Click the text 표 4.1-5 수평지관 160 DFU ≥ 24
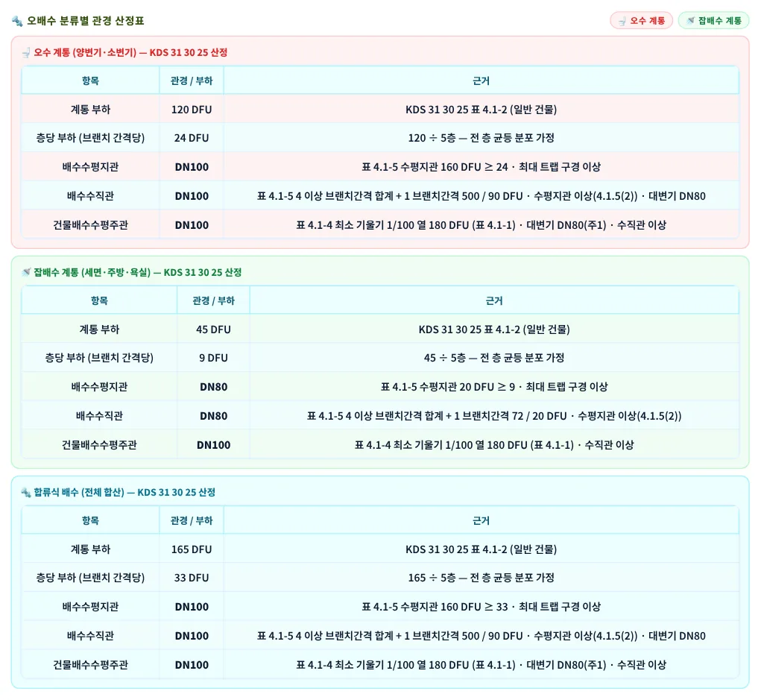The width and height of the screenshot is (761, 700). 435,167
